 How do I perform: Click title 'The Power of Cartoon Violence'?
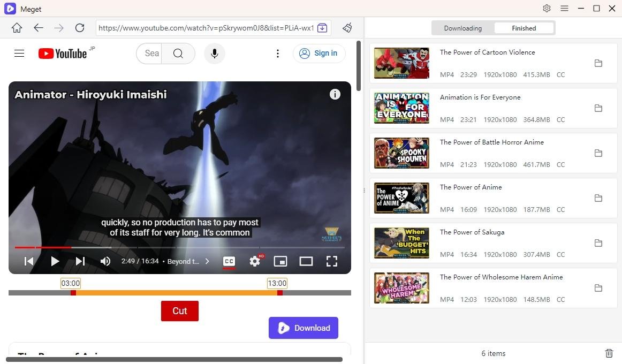pos(488,52)
